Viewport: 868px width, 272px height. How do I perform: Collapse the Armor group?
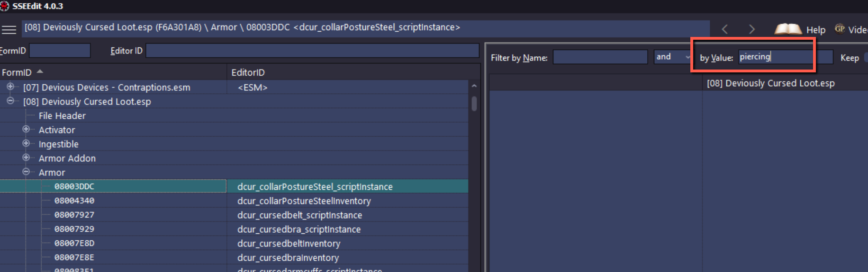point(26,172)
